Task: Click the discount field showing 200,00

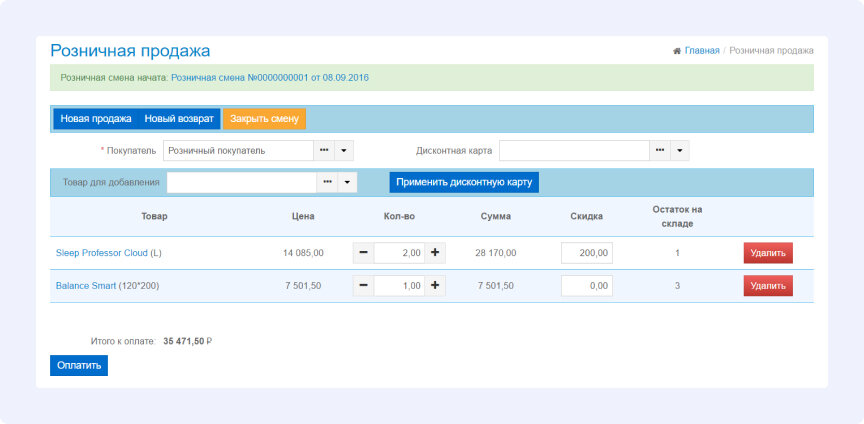Action: coord(587,253)
